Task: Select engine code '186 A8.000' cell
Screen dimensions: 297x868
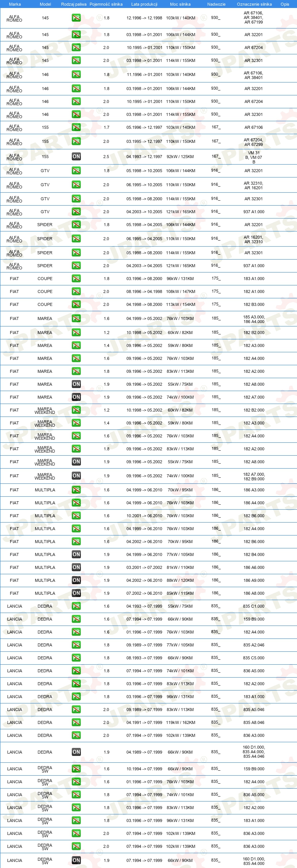Action: tap(254, 593)
